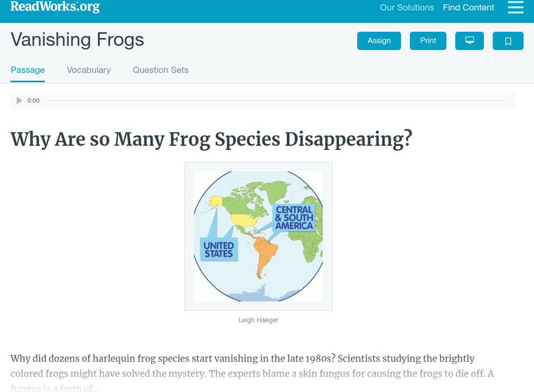The image size is (534, 392).
Task: Click the Central & South America map label
Action: 294,217
